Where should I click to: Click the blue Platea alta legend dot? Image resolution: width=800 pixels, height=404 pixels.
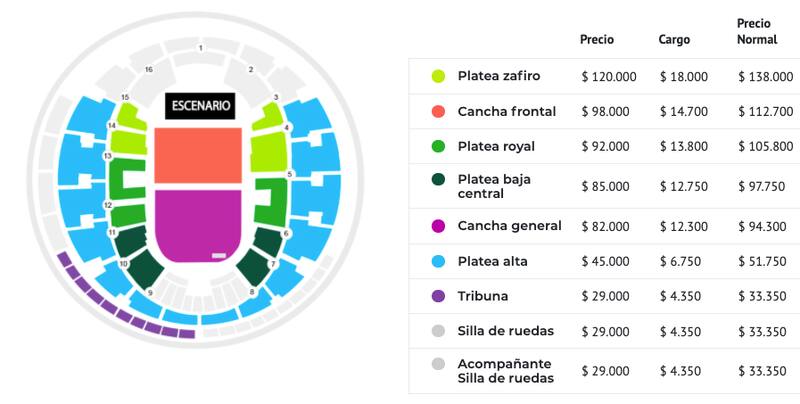(x=438, y=261)
